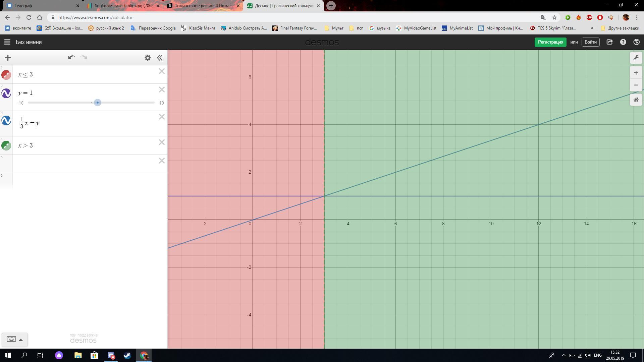
Task: Open graph settings wrench icon
Action: [x=636, y=58]
